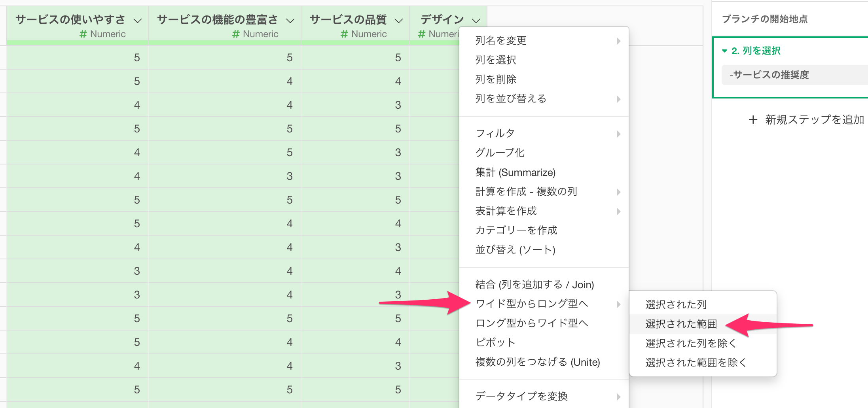868x408 pixels.
Task: Open the サービスの使いやすさ column menu chevron
Action: coord(137,21)
